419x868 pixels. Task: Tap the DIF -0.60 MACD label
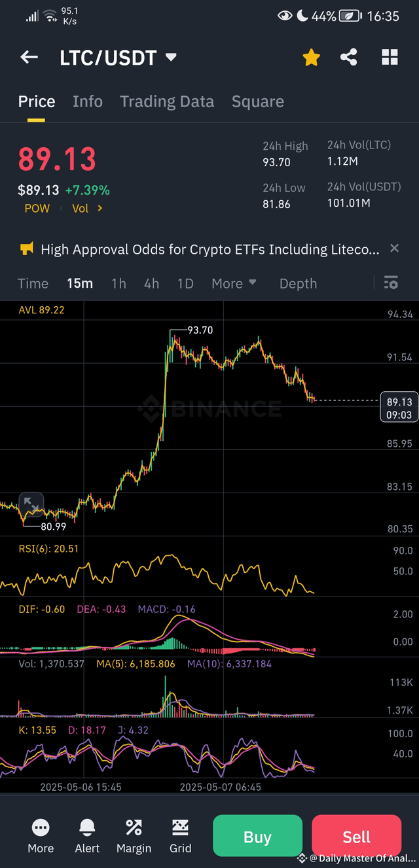(41, 609)
